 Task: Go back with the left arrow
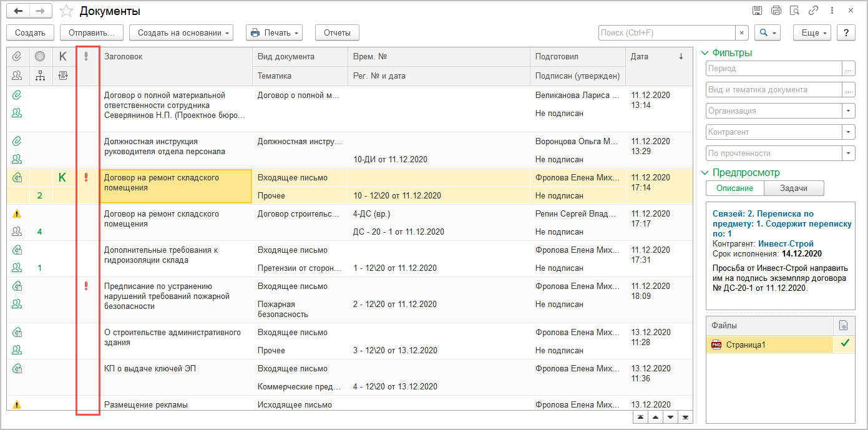pos(18,11)
